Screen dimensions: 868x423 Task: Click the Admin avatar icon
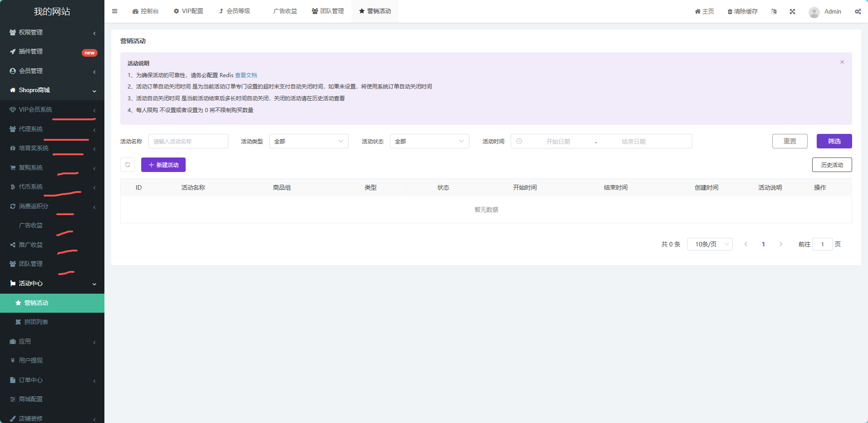[x=814, y=12]
